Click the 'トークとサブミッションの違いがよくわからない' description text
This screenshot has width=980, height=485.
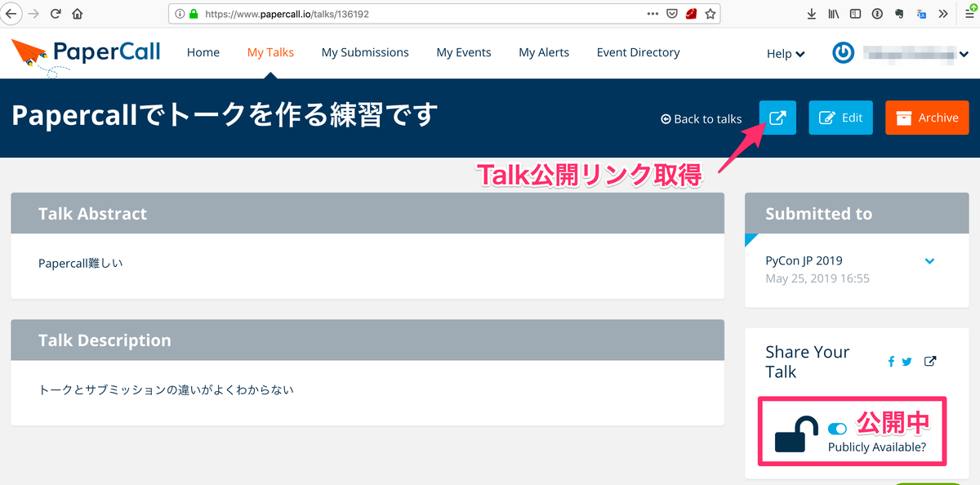[166, 390]
